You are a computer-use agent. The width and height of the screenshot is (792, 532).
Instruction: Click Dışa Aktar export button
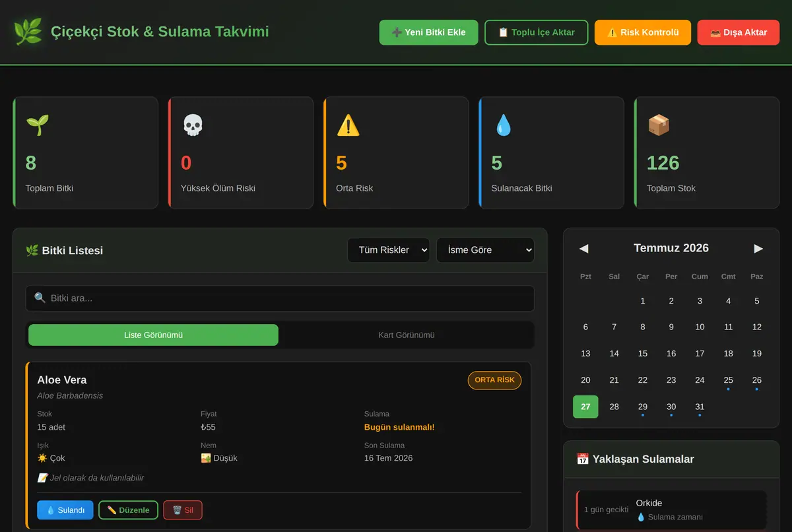point(739,32)
